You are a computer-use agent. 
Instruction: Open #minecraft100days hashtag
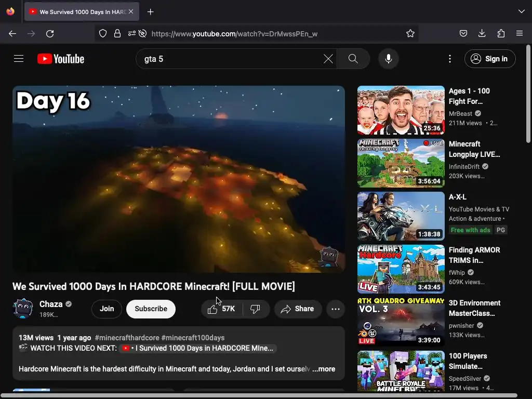[x=193, y=338]
